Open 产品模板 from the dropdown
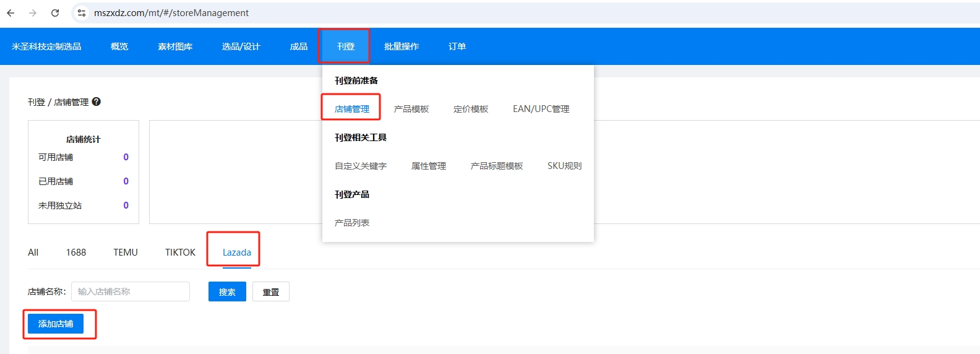This screenshot has height=354, width=980. click(x=411, y=109)
